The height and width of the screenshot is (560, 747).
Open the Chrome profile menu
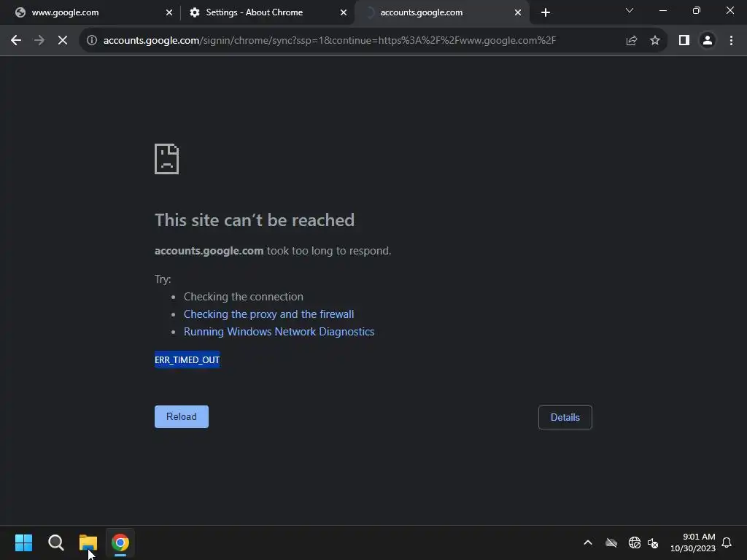click(708, 41)
